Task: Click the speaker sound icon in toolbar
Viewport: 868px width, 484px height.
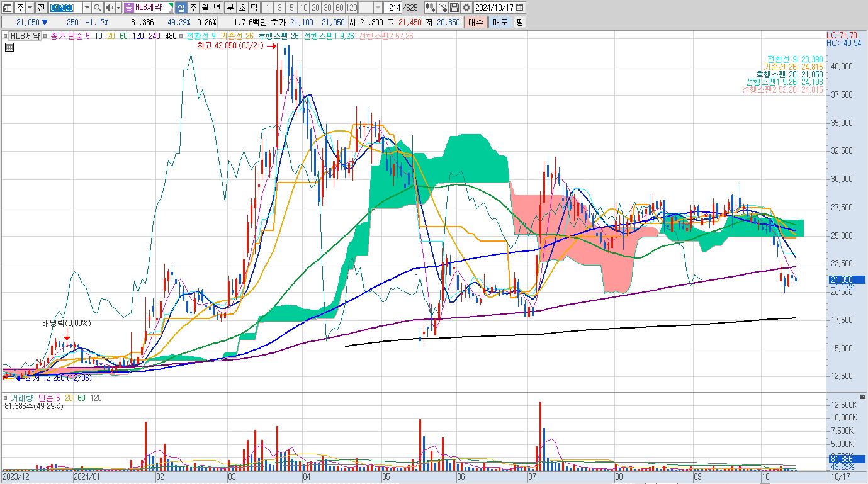Action: [x=110, y=8]
